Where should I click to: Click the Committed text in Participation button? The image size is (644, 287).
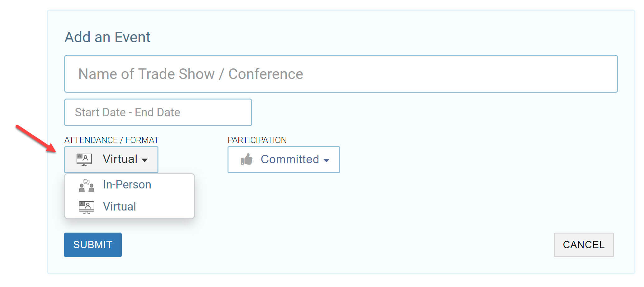pyautogui.click(x=290, y=159)
